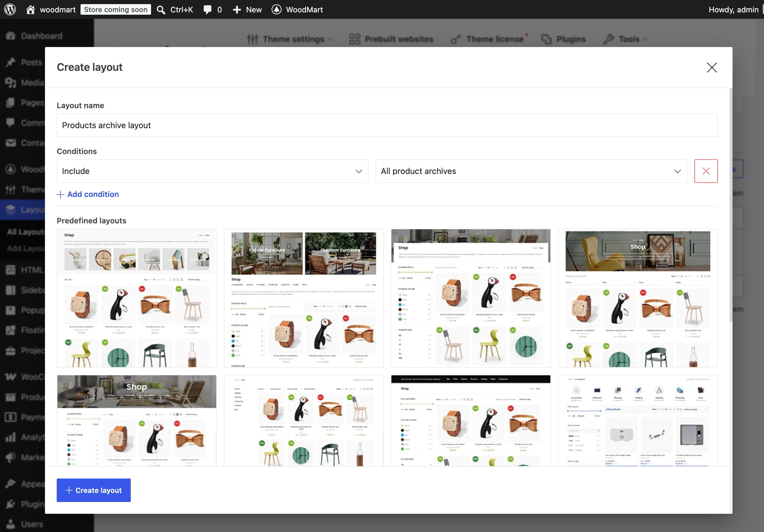Click the Dashboard gauge icon in sidebar
This screenshot has height=532, width=764.
tap(11, 36)
